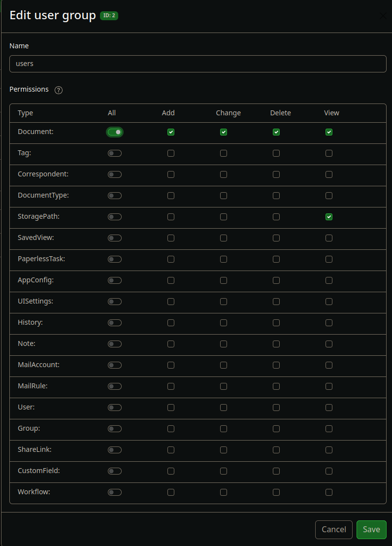Tick the Workflow Delete checkbox

(x=276, y=492)
